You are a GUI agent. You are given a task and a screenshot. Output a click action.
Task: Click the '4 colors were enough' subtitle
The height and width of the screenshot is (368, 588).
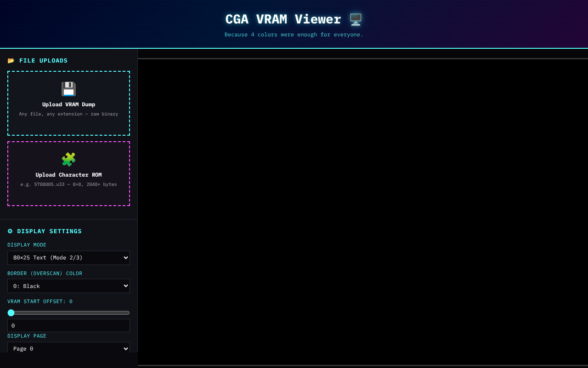pos(294,34)
